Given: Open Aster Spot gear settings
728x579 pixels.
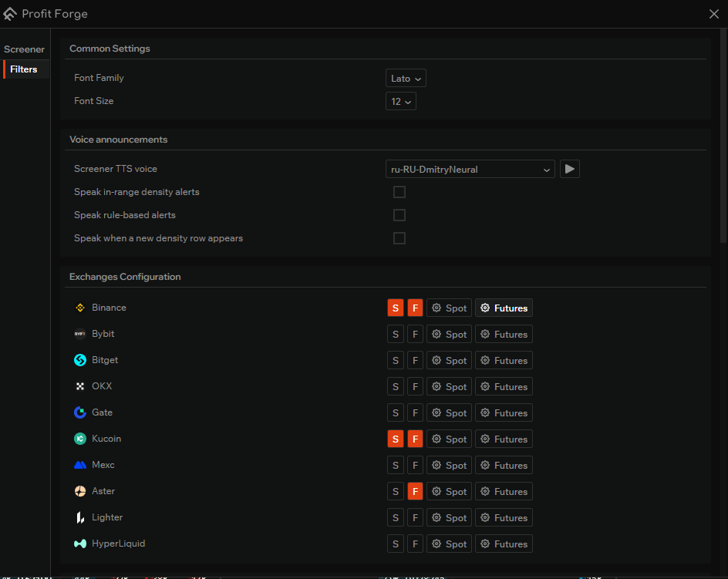Looking at the screenshot, I should coord(449,492).
